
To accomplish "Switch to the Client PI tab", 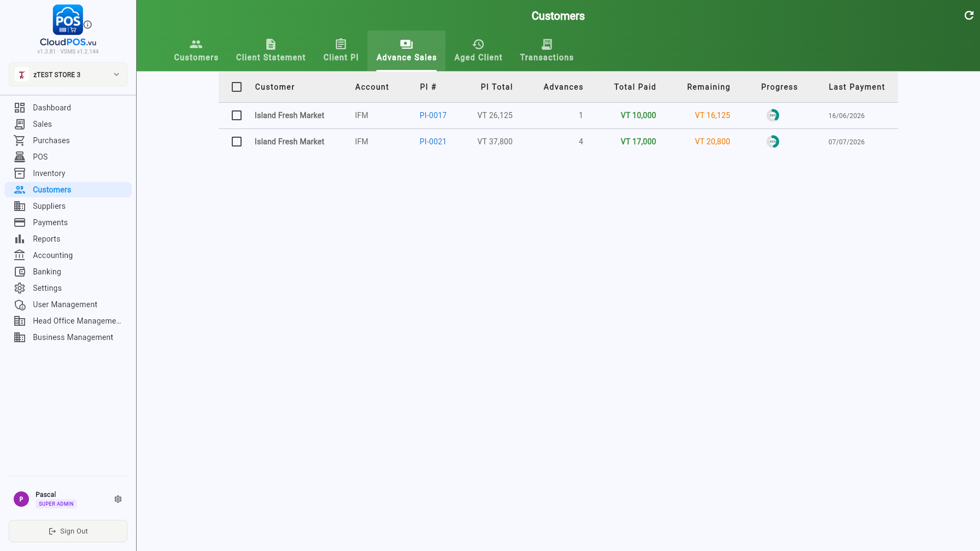I will point(341,51).
